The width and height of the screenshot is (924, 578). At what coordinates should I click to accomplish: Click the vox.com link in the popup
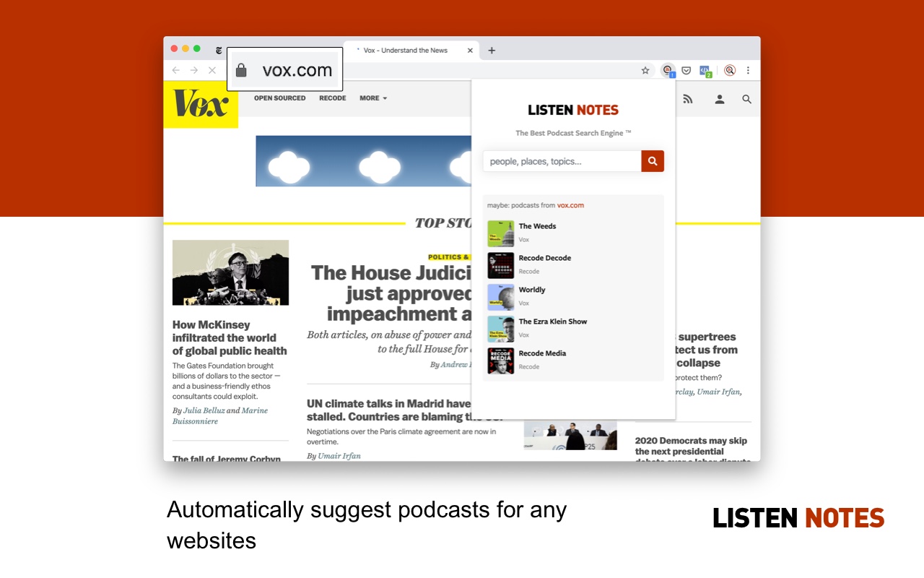(x=570, y=204)
